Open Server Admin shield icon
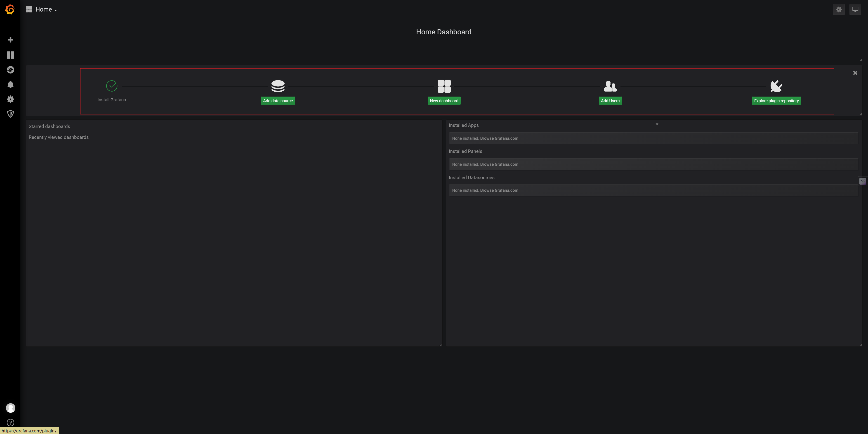Image resolution: width=868 pixels, height=434 pixels. tap(10, 114)
